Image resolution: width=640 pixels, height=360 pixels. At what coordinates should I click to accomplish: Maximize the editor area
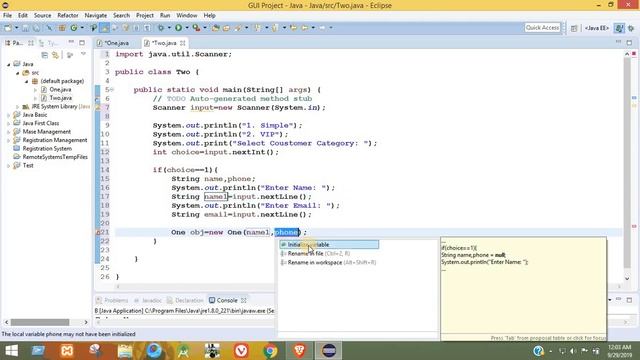click(x=629, y=42)
